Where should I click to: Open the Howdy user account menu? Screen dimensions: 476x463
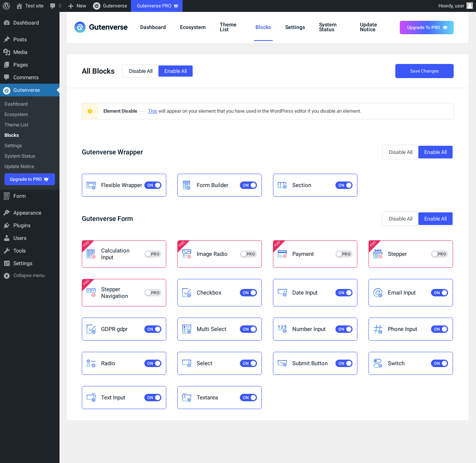455,6
